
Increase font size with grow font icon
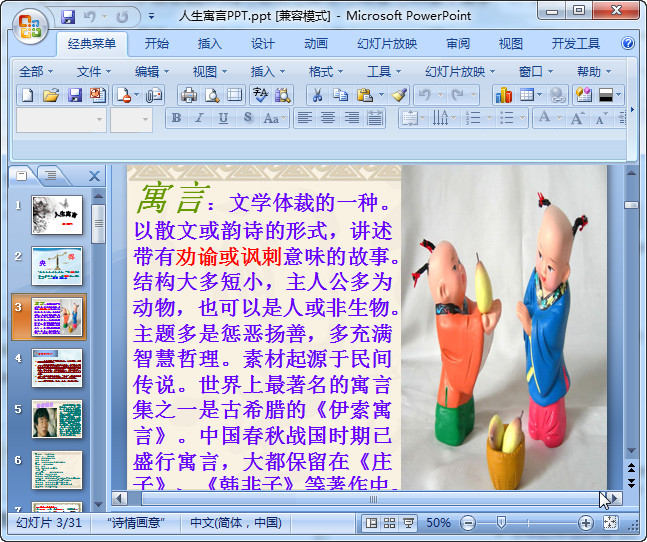pyautogui.click(x=577, y=118)
